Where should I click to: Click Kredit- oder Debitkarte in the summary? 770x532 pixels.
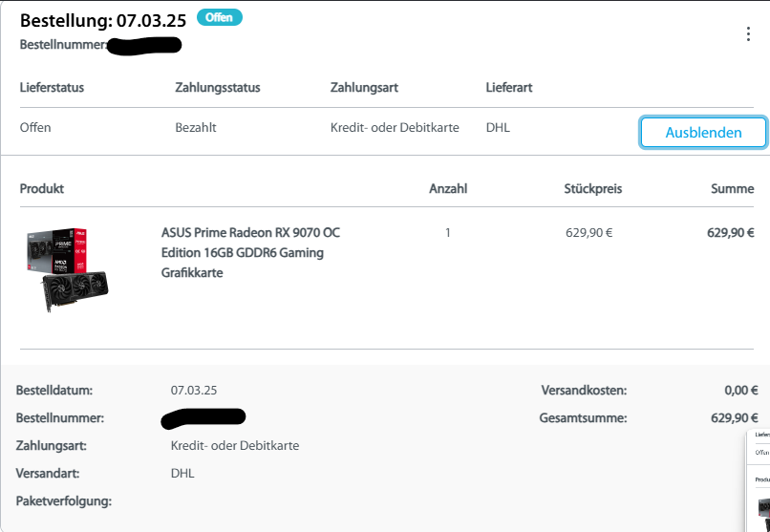click(x=235, y=446)
